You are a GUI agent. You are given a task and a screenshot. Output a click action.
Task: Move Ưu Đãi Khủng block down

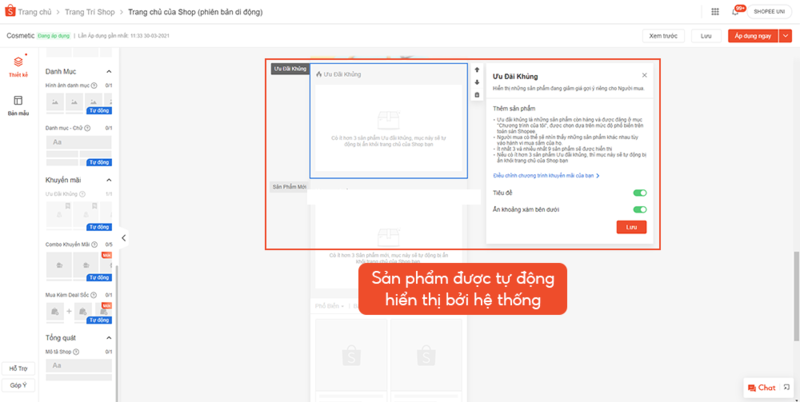click(477, 82)
